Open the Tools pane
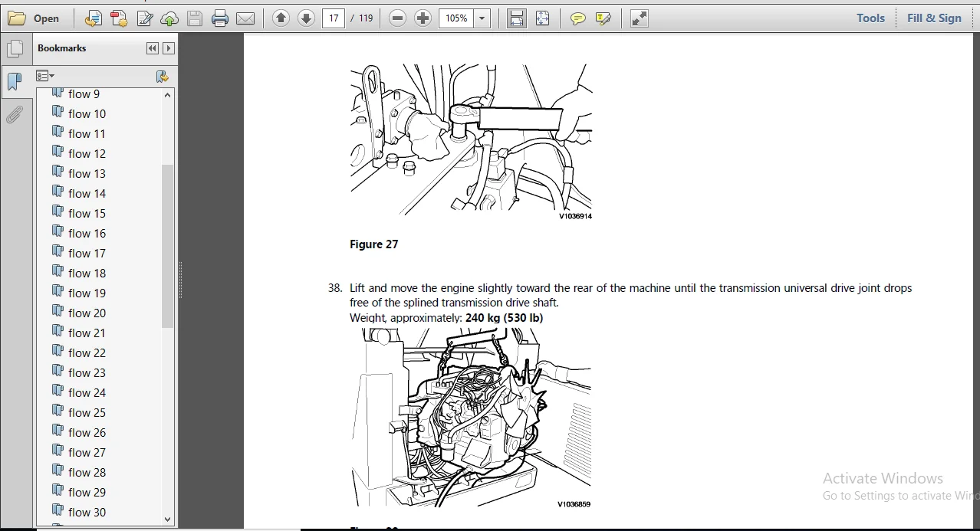The height and width of the screenshot is (531, 980). [x=870, y=18]
